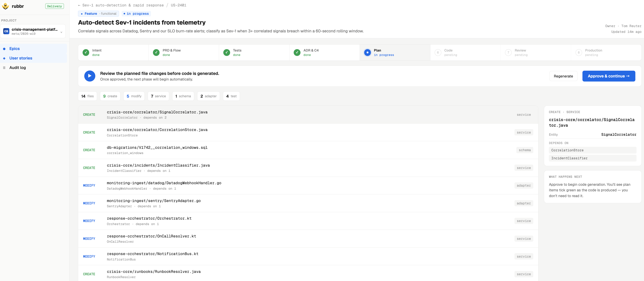Select the Production pending phase step
This screenshot has height=281, width=644.
click(606, 52)
